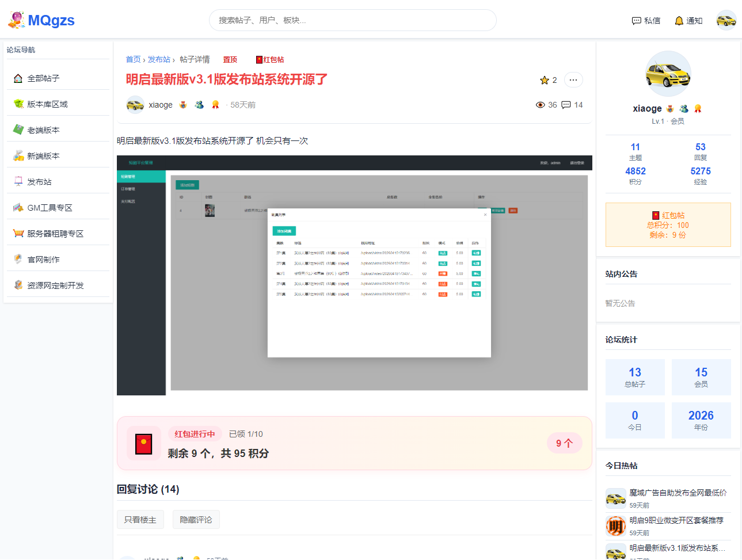
Task: Click the 15 会员 statistics tile
Action: coord(701,377)
